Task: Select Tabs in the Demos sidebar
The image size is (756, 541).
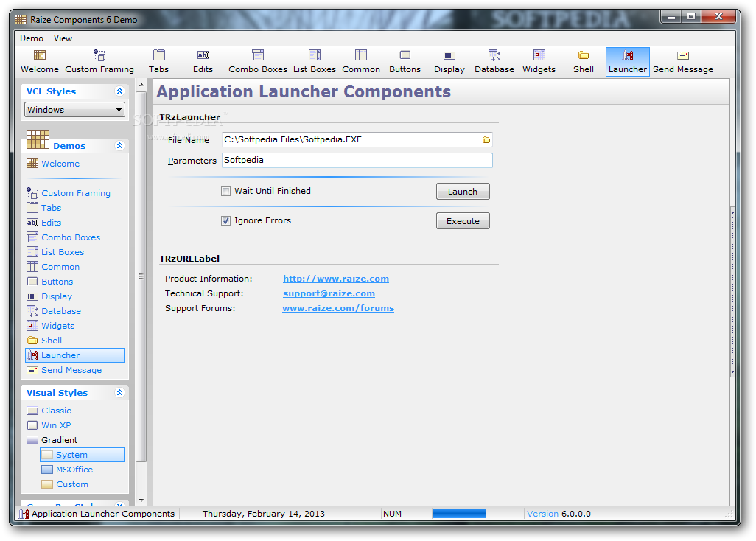Action: coord(44,208)
